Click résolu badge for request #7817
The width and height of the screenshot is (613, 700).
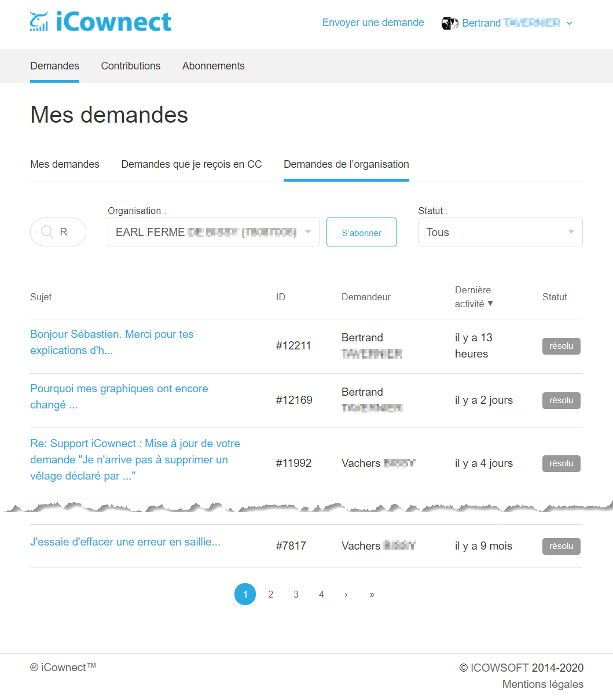[561, 546]
